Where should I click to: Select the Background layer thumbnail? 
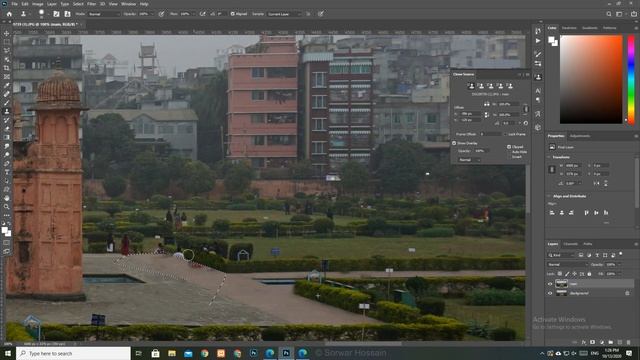561,293
